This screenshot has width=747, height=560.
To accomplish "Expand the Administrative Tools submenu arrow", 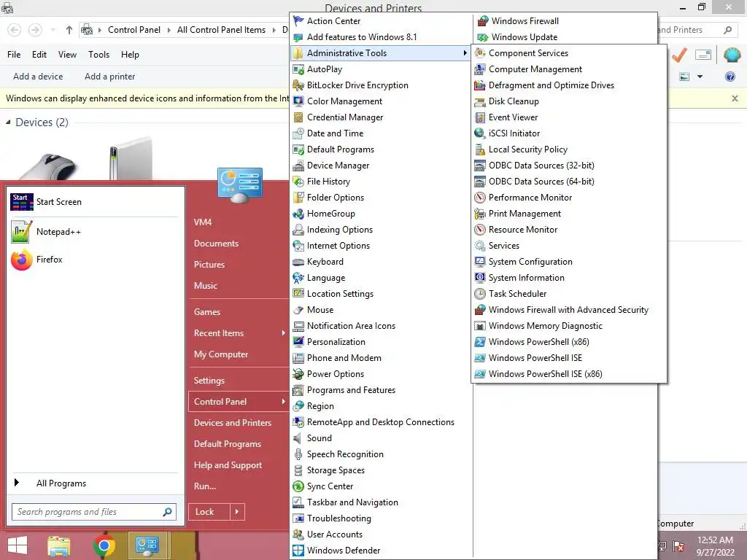I will point(465,52).
